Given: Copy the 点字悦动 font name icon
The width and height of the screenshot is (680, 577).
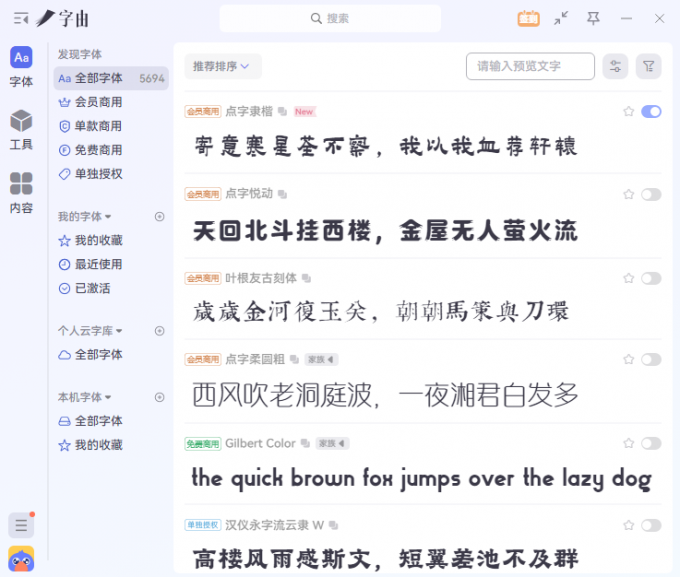Looking at the screenshot, I should pyautogui.click(x=282, y=194).
